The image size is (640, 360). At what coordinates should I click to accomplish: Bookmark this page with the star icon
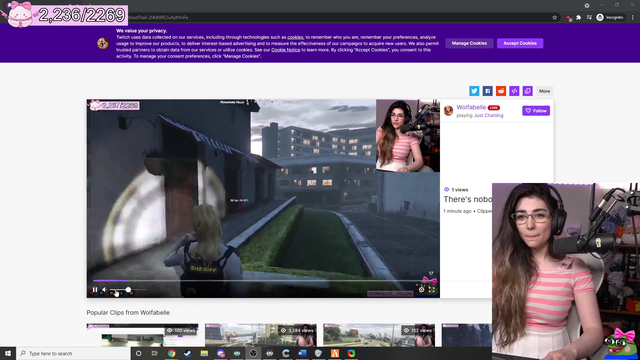click(554, 18)
